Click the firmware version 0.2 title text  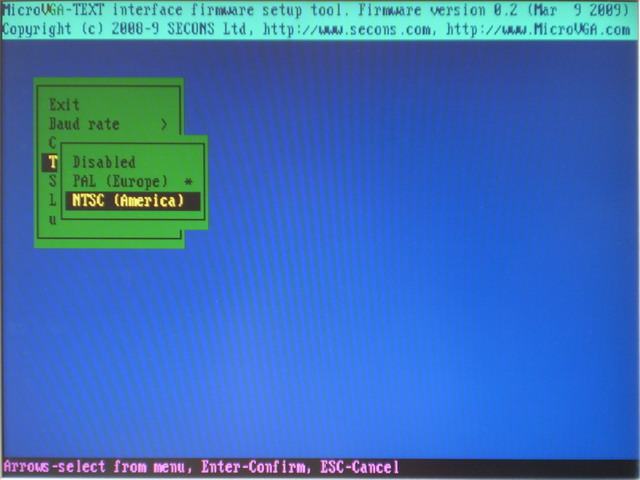point(439,10)
